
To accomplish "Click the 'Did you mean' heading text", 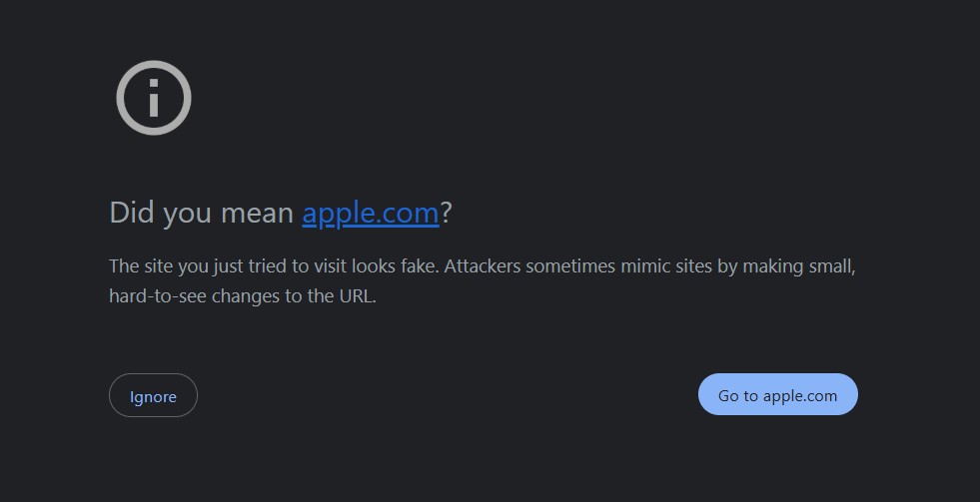I will (202, 213).
